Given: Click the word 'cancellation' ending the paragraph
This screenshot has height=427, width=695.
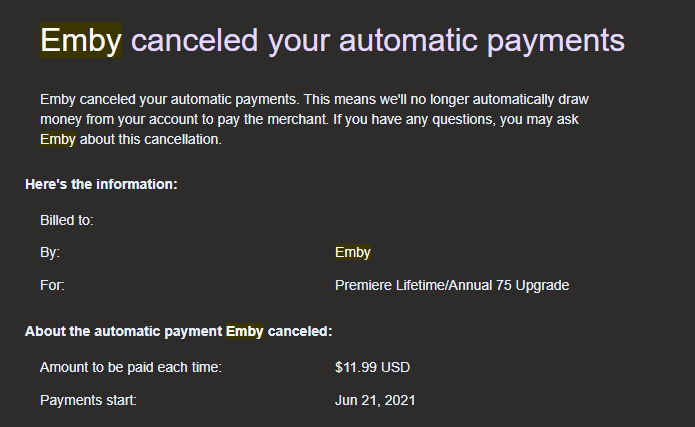Looking at the screenshot, I should pos(183,139).
